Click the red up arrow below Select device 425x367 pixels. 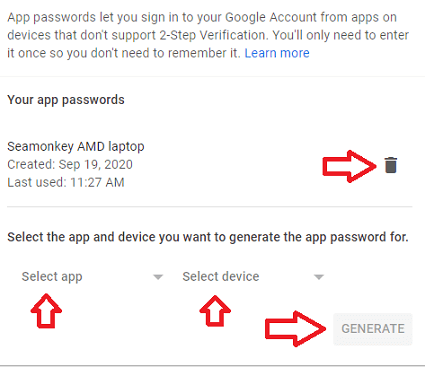(x=215, y=311)
